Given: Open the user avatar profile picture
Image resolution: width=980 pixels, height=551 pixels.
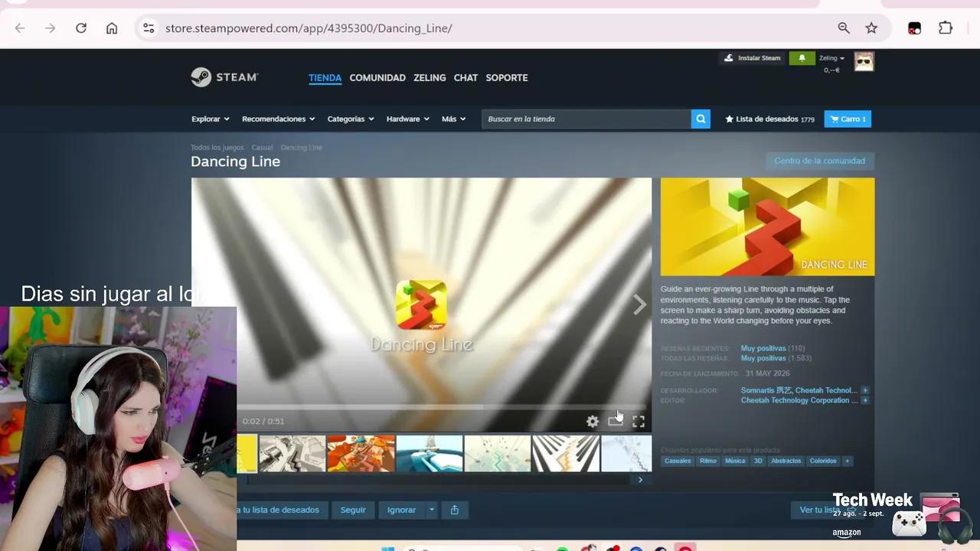Looking at the screenshot, I should pos(864,61).
